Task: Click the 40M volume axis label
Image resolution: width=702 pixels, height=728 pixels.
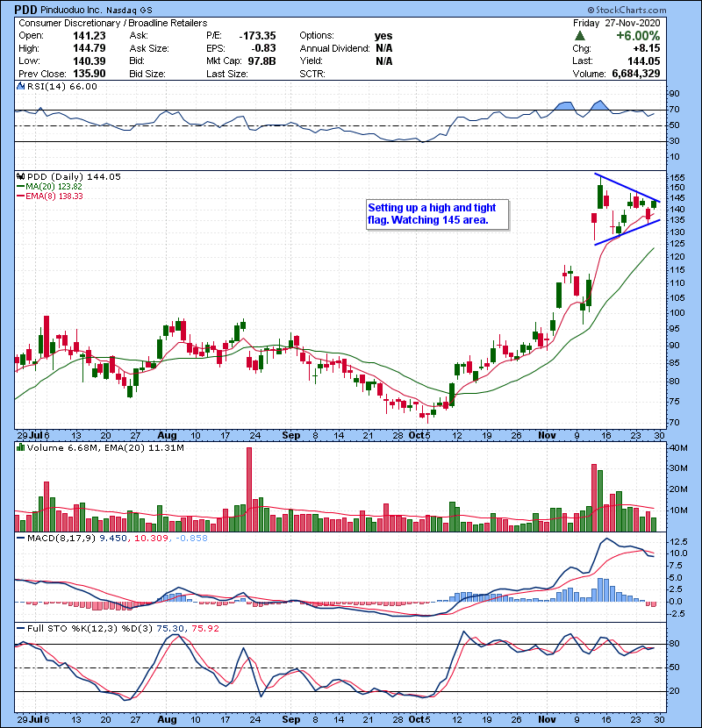Action: pyautogui.click(x=677, y=448)
